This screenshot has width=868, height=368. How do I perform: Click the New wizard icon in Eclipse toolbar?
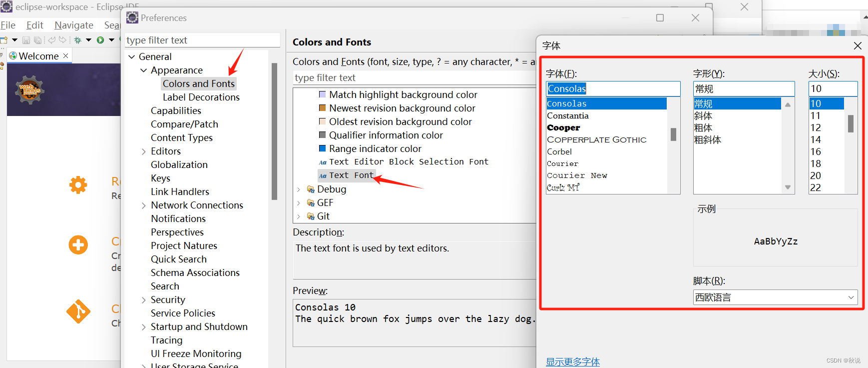(x=4, y=40)
